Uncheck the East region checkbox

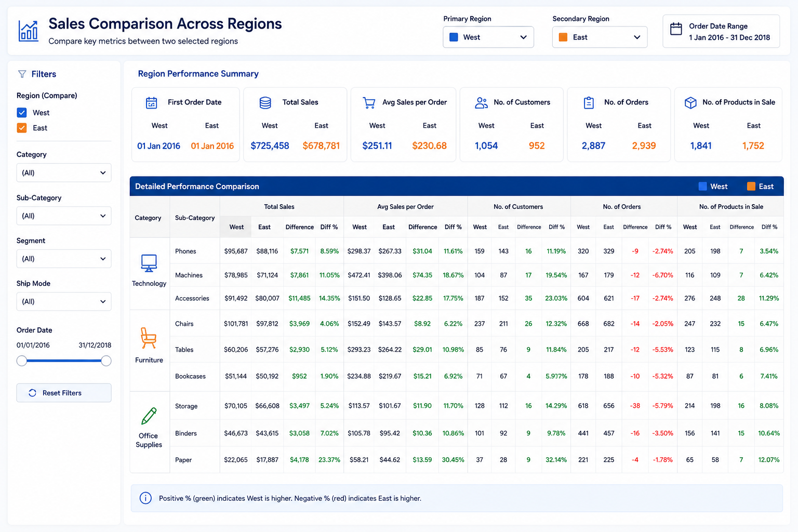click(22, 128)
